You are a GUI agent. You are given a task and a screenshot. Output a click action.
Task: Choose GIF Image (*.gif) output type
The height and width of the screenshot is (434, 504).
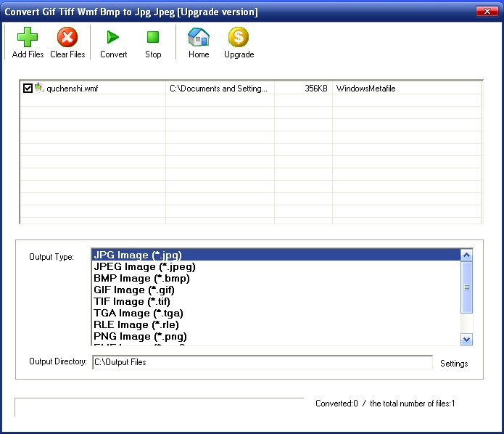[x=276, y=290]
